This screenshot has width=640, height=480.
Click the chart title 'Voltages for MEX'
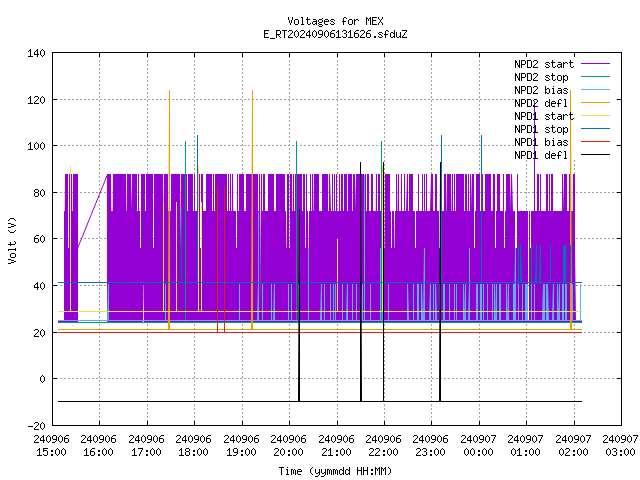click(335, 21)
